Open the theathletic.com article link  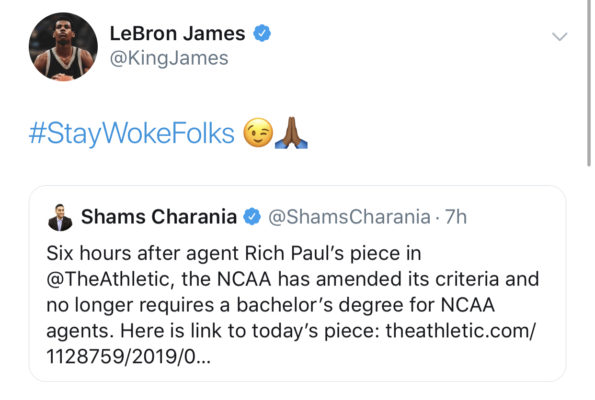460,331
